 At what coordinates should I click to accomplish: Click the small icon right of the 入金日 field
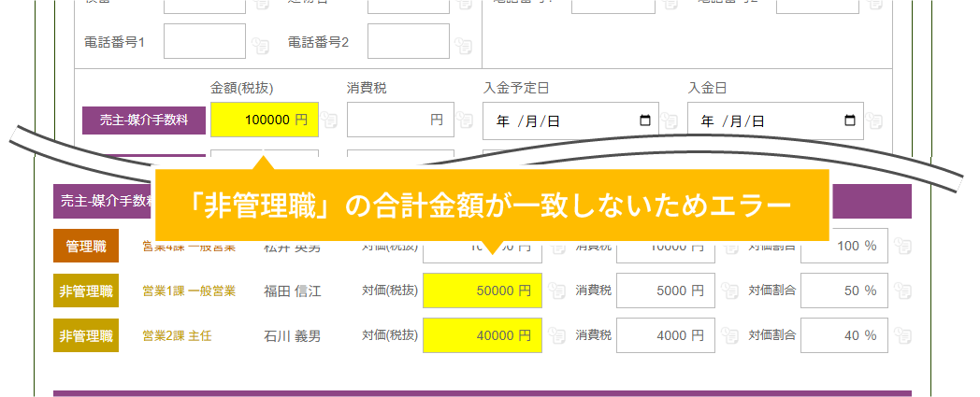tap(873, 121)
